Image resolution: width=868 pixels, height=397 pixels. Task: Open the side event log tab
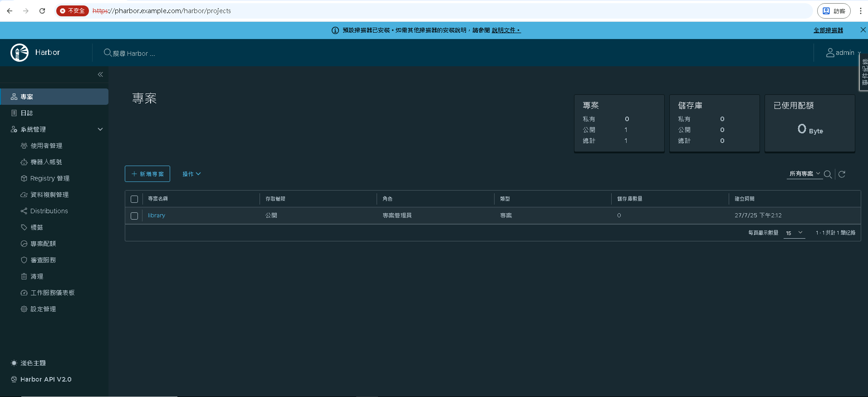[x=864, y=72]
